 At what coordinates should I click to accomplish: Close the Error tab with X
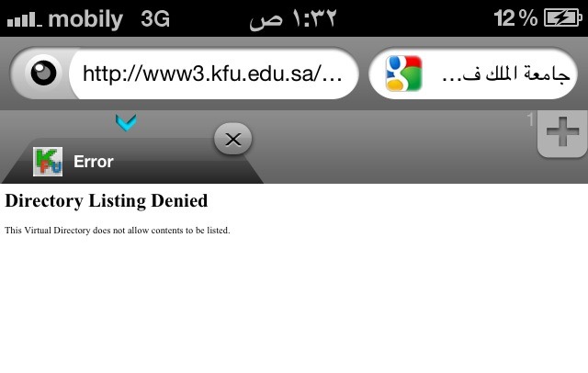point(232,140)
